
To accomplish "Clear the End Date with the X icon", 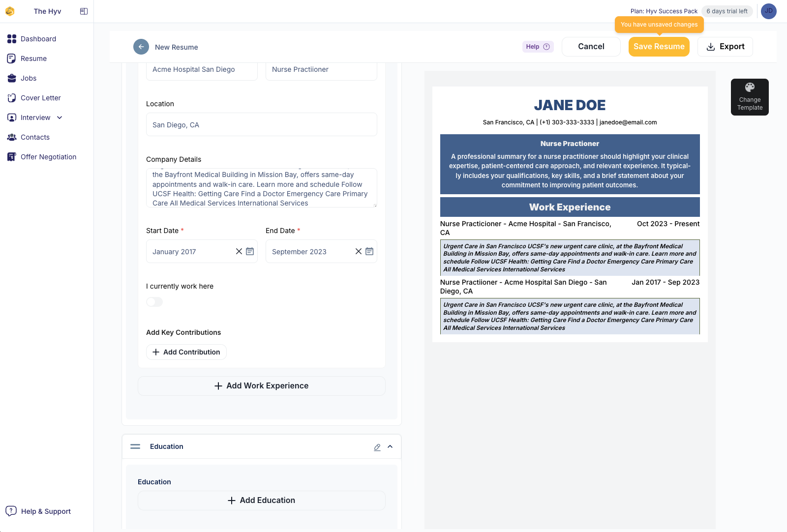I will tap(359, 251).
